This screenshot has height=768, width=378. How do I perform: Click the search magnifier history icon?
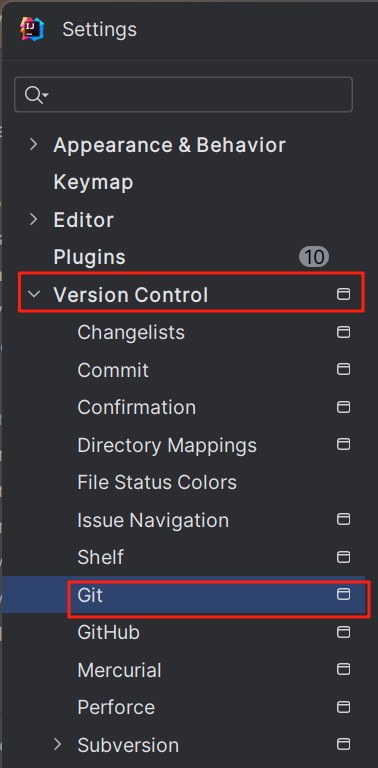point(37,95)
